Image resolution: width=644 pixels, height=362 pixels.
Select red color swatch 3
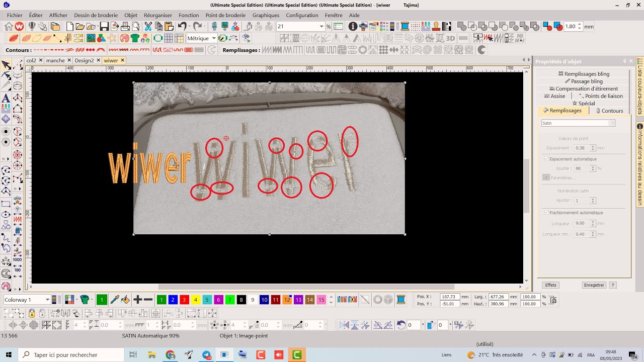pyautogui.click(x=184, y=300)
